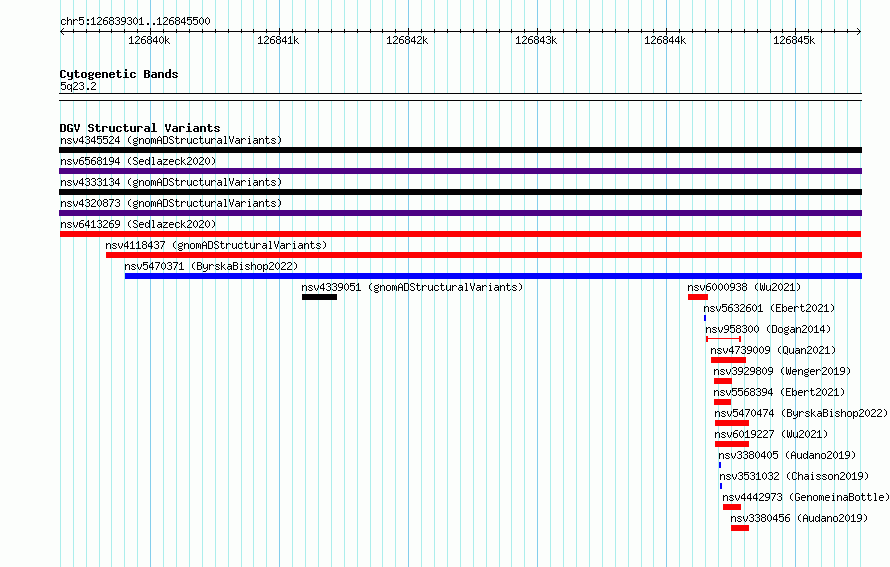
Task: Click the tiny blue mark under nsv3531032
Action: 721,486
